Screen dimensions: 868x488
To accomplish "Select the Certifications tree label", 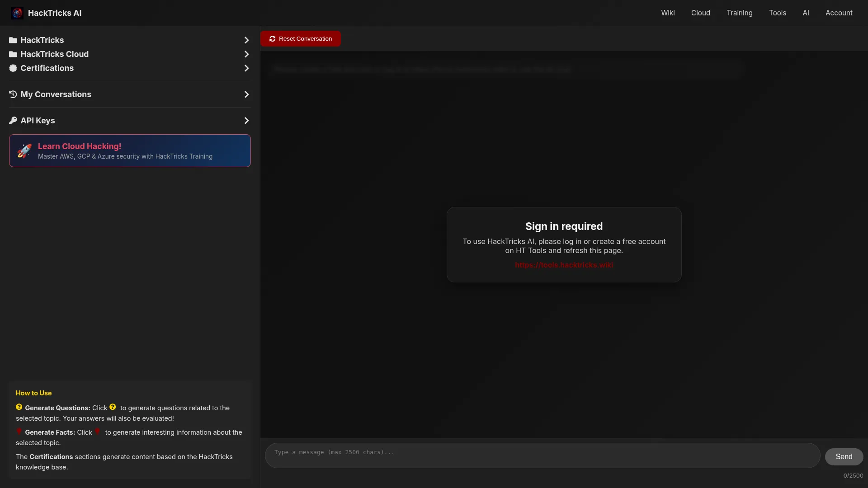I will point(47,68).
